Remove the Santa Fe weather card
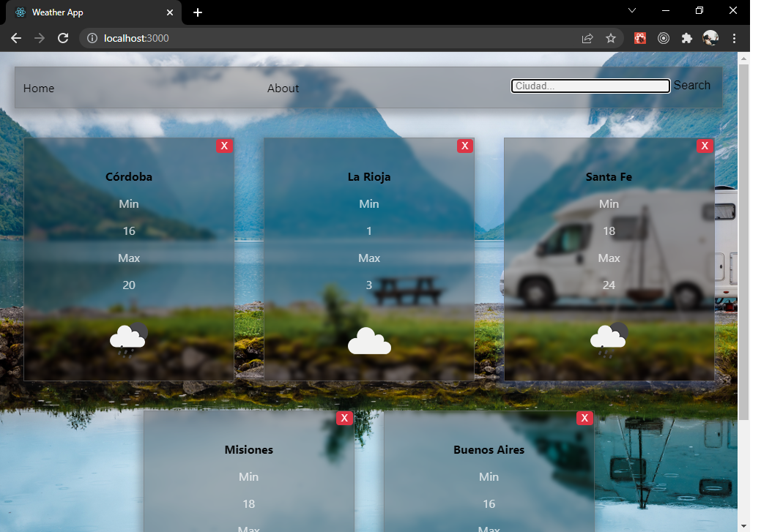Viewport: 761px width, 532px height. click(x=705, y=146)
